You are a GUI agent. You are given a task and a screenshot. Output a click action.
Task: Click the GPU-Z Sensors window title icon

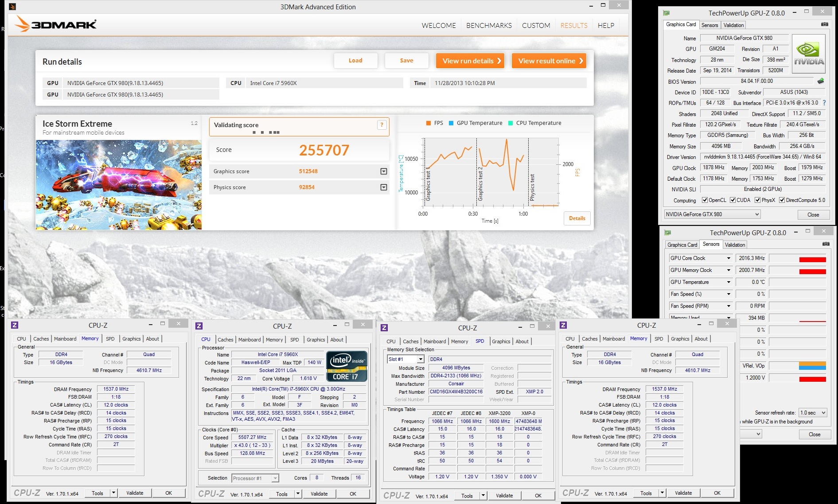668,233
